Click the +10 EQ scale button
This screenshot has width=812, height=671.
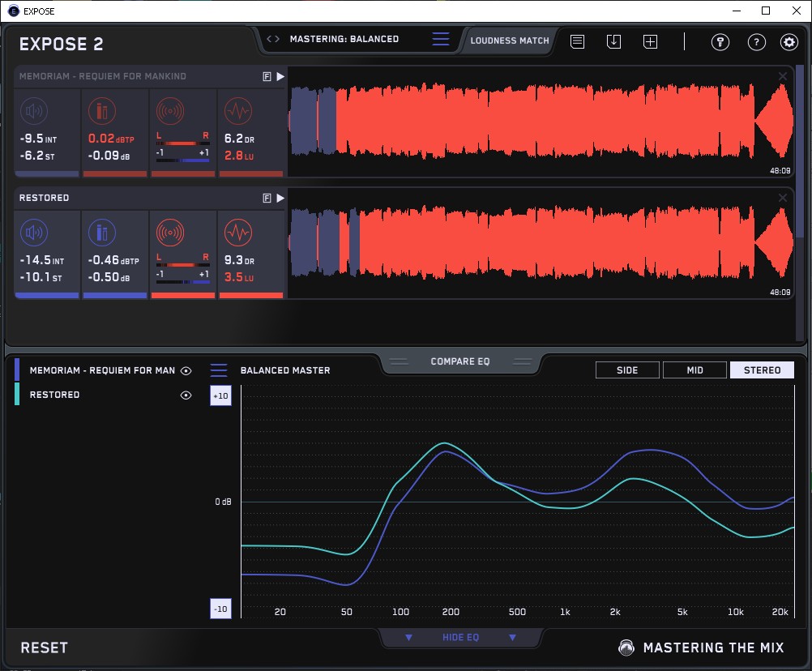220,395
